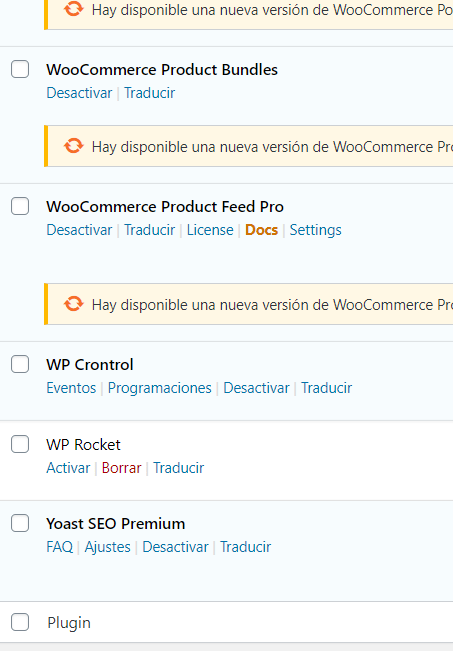Open Settings of Product Feed Pro

point(316,230)
